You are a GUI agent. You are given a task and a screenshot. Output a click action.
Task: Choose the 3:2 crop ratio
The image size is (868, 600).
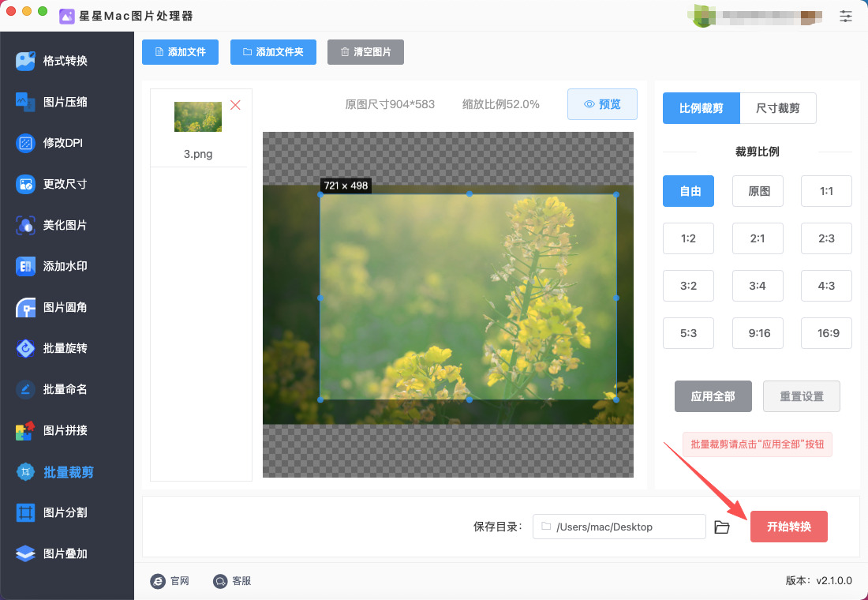pos(688,286)
